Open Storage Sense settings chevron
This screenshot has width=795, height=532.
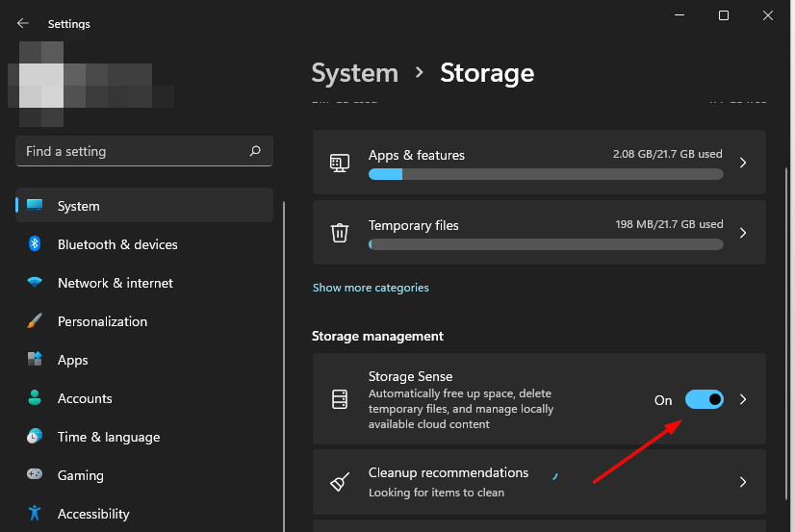[x=742, y=399]
